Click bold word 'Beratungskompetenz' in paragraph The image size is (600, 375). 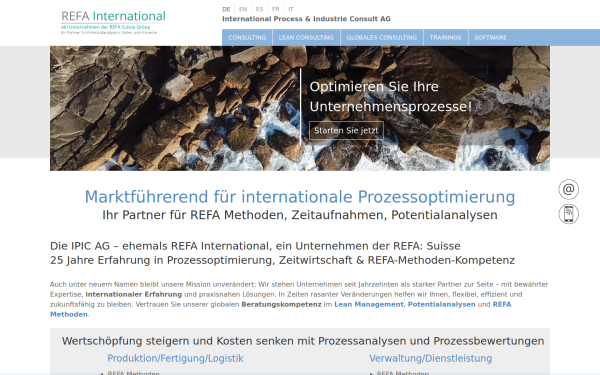(x=281, y=305)
